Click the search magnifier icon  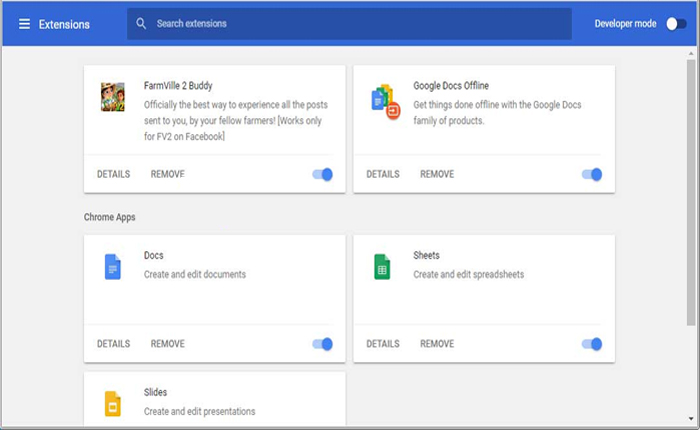142,24
